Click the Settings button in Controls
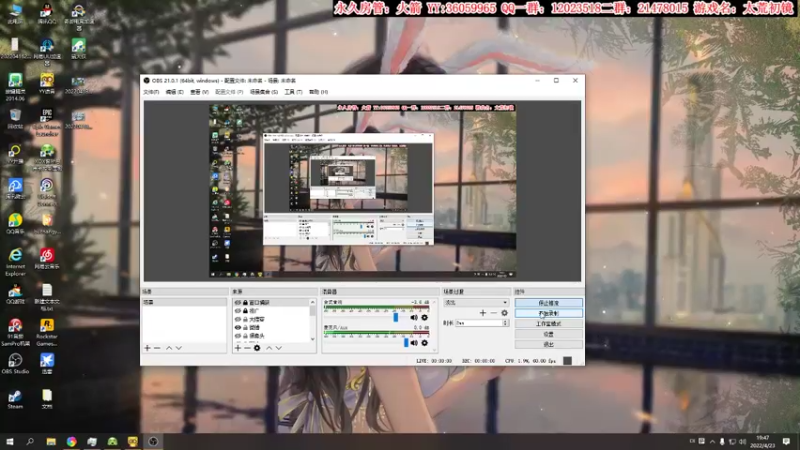Image resolution: width=800 pixels, height=450 pixels. pyautogui.click(x=548, y=334)
